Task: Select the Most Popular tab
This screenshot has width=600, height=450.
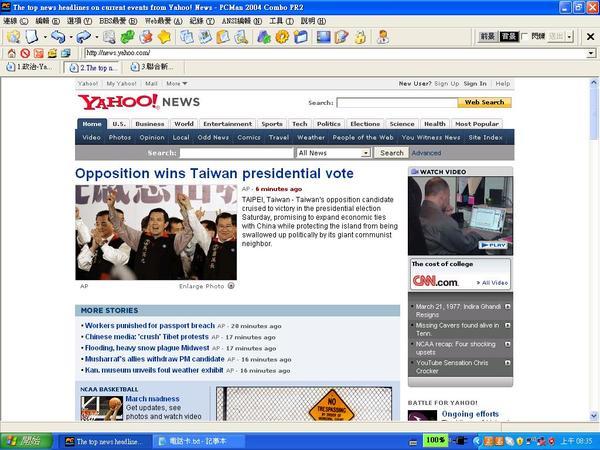Action: click(477, 124)
